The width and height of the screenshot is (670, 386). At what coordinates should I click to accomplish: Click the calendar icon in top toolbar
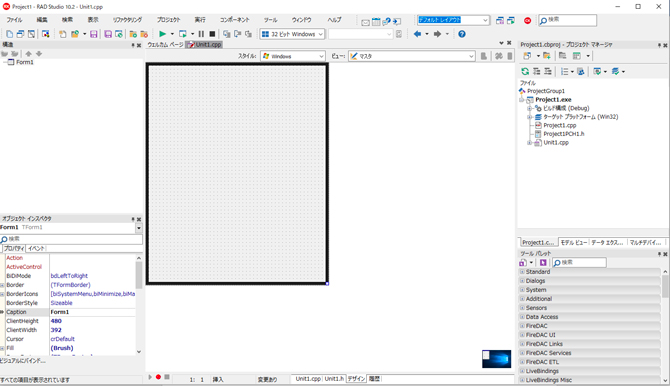pyautogui.click(x=376, y=21)
